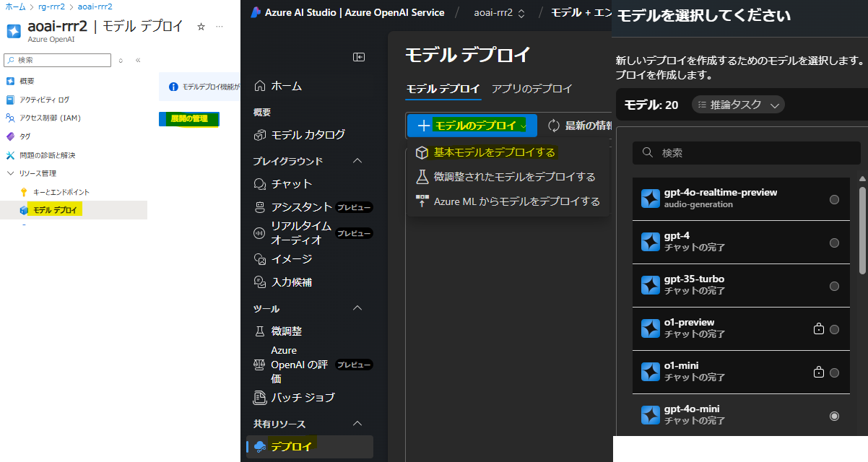Click the アクティビティ ログ icon in portal sidebar
Image resolution: width=868 pixels, height=462 pixels.
coord(10,100)
